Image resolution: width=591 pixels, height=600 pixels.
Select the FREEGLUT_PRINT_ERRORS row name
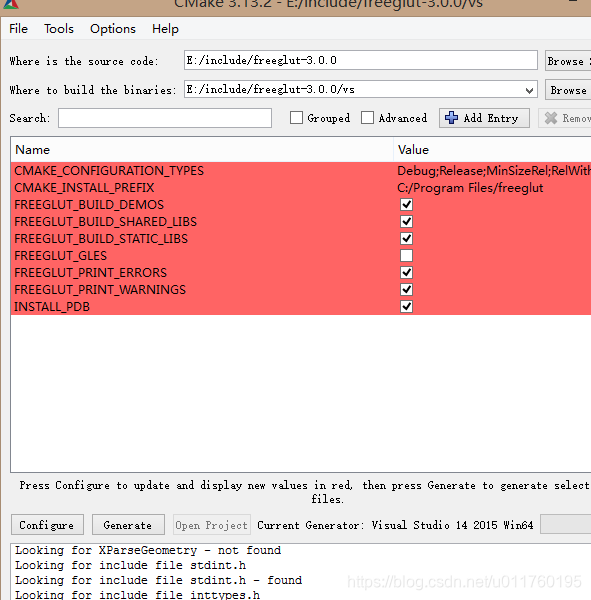click(x=90, y=272)
